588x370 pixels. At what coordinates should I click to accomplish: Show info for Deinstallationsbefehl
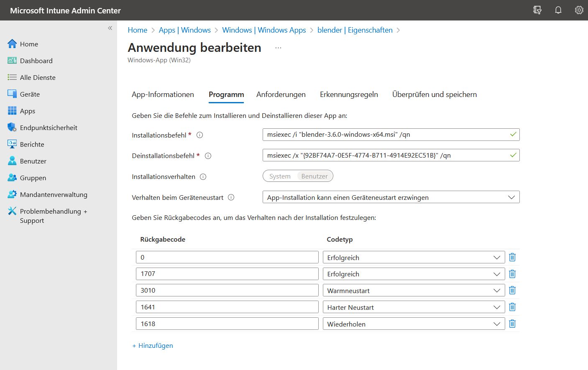tap(208, 156)
